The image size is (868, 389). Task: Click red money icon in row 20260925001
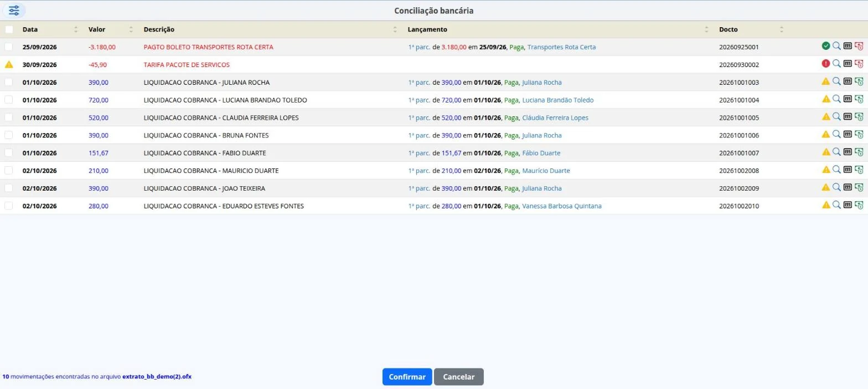click(859, 46)
